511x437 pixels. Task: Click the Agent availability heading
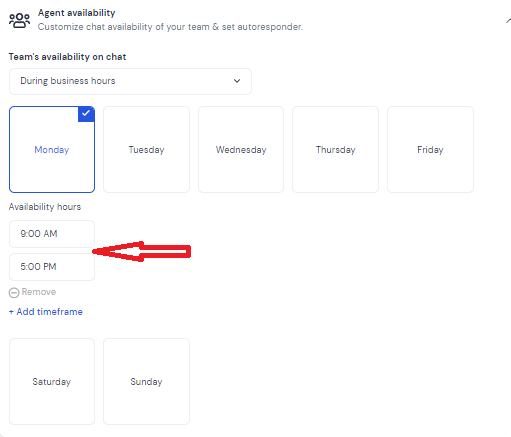[77, 13]
